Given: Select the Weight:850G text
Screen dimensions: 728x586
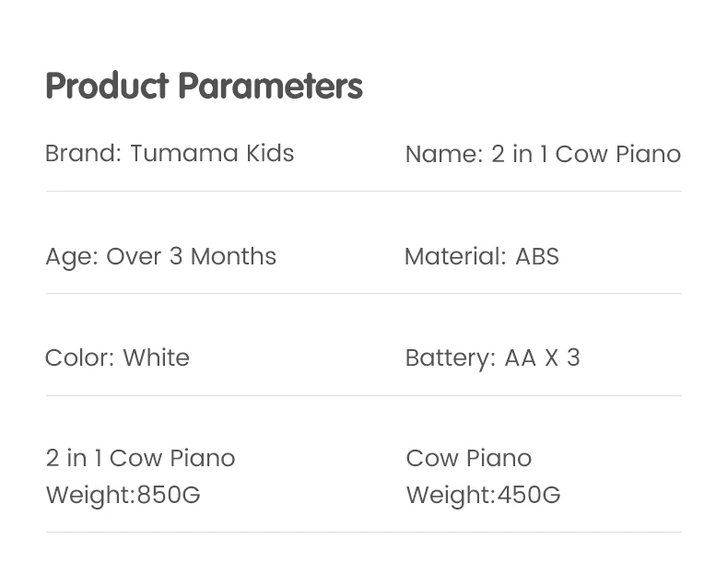Looking at the screenshot, I should pos(123,495).
